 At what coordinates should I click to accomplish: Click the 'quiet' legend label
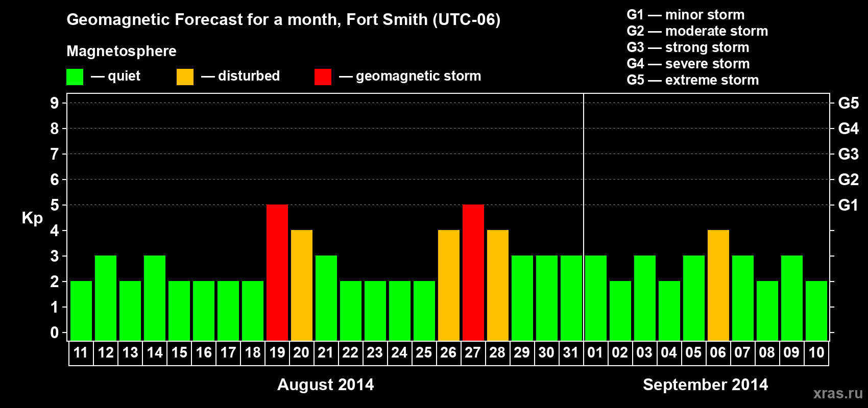pyautogui.click(x=124, y=76)
